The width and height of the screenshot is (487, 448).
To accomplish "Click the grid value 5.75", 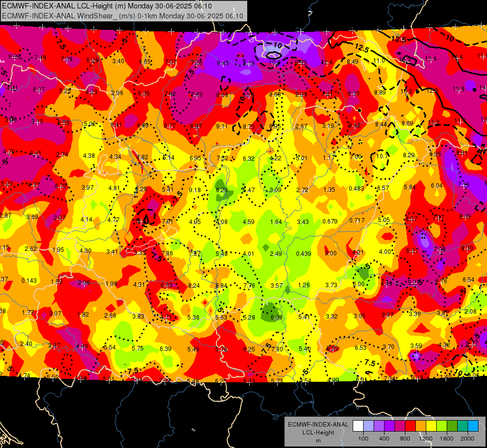I will (138, 348).
